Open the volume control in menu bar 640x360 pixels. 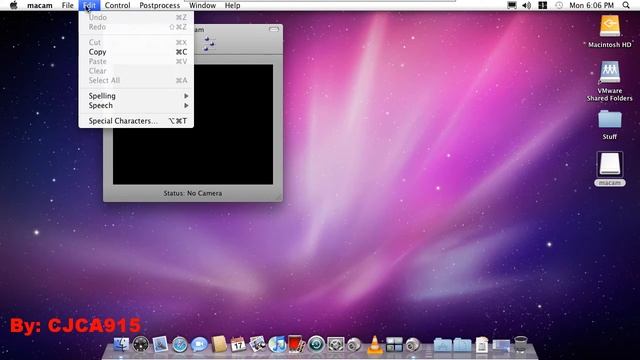click(x=527, y=5)
